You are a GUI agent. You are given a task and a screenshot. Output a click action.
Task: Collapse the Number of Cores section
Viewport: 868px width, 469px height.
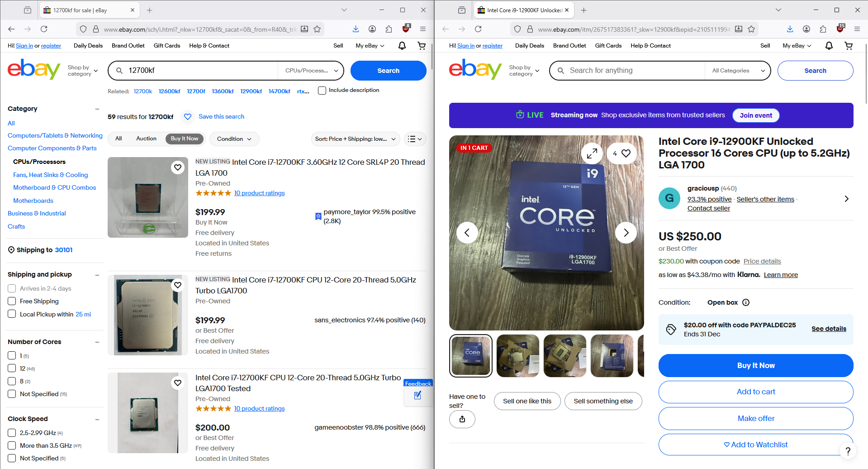click(x=97, y=342)
